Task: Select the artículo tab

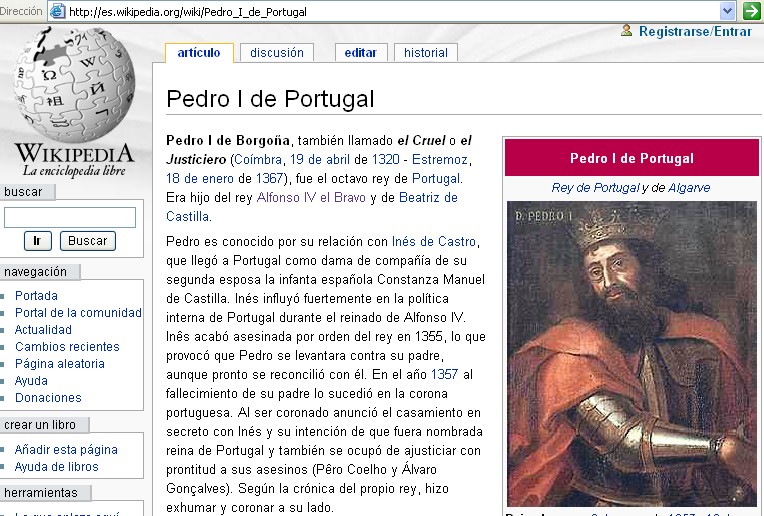Action: point(199,53)
